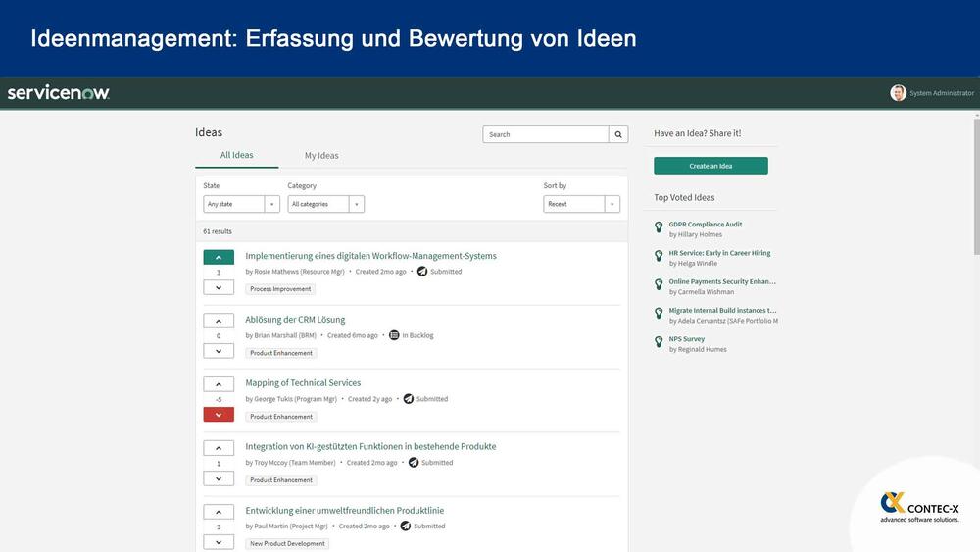Click the Process Improvement category tag

click(280, 289)
